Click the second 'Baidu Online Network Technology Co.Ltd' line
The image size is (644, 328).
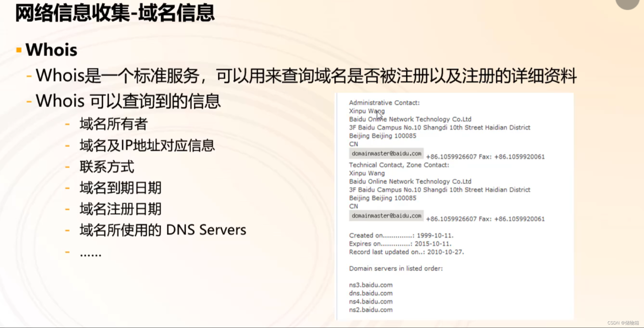[x=410, y=181]
